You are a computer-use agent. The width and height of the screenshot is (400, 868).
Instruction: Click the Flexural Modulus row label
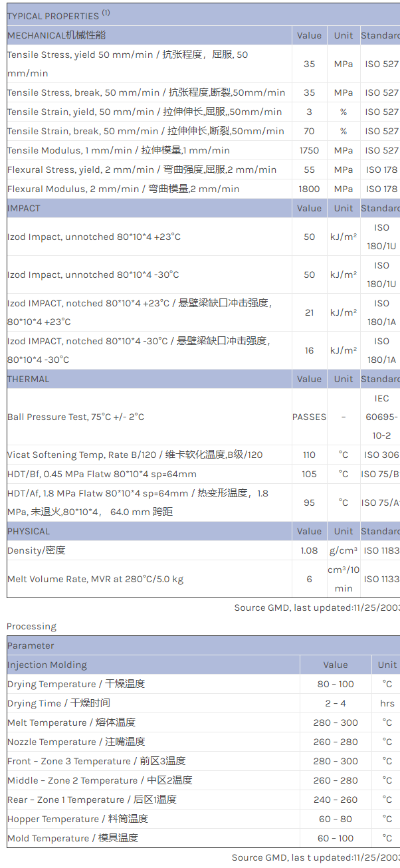pyautogui.click(x=123, y=189)
